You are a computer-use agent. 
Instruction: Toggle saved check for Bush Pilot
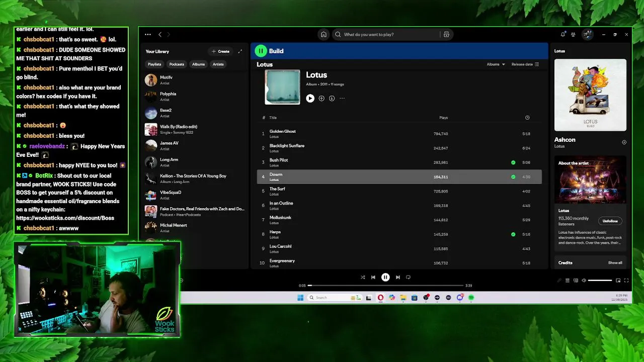click(513, 162)
